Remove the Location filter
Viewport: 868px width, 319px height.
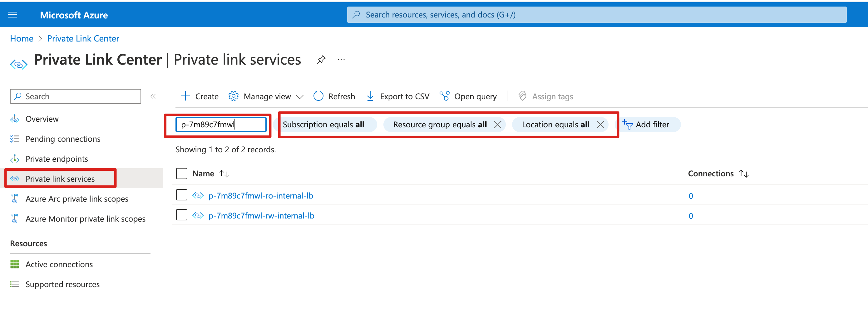click(600, 124)
